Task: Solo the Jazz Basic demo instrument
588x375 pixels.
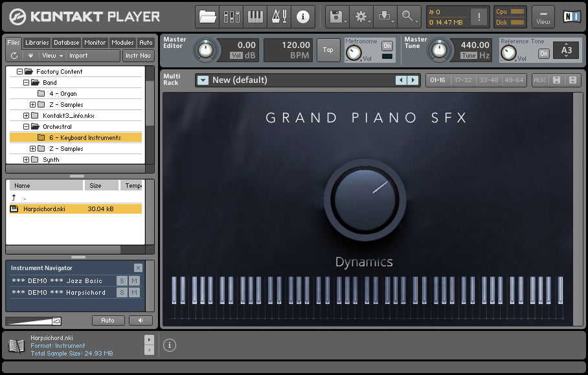Action: pos(122,281)
